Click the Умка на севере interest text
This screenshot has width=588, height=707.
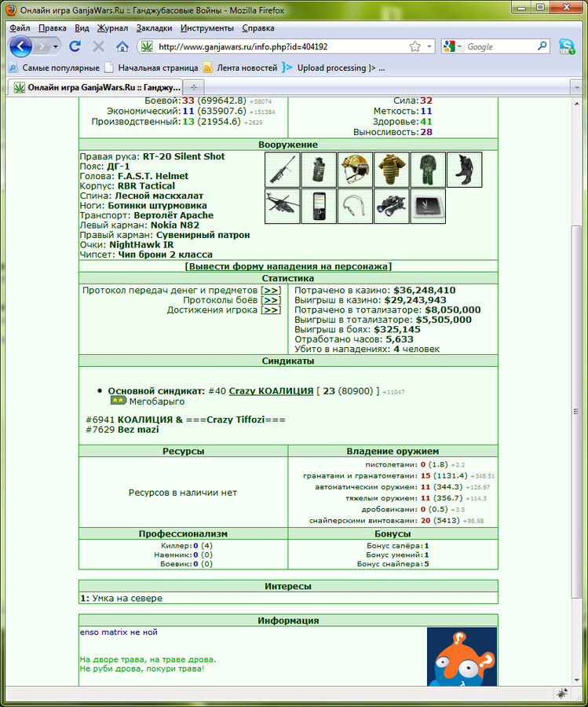[x=127, y=599]
